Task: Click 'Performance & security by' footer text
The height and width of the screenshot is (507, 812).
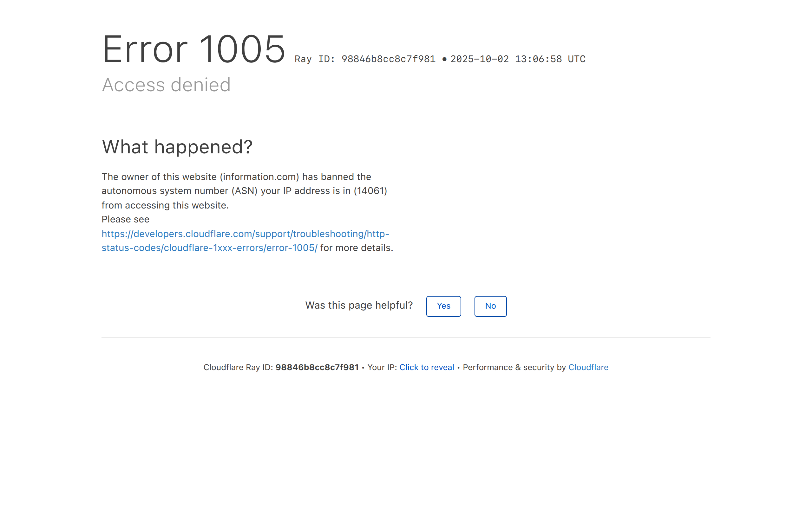Action: click(514, 367)
